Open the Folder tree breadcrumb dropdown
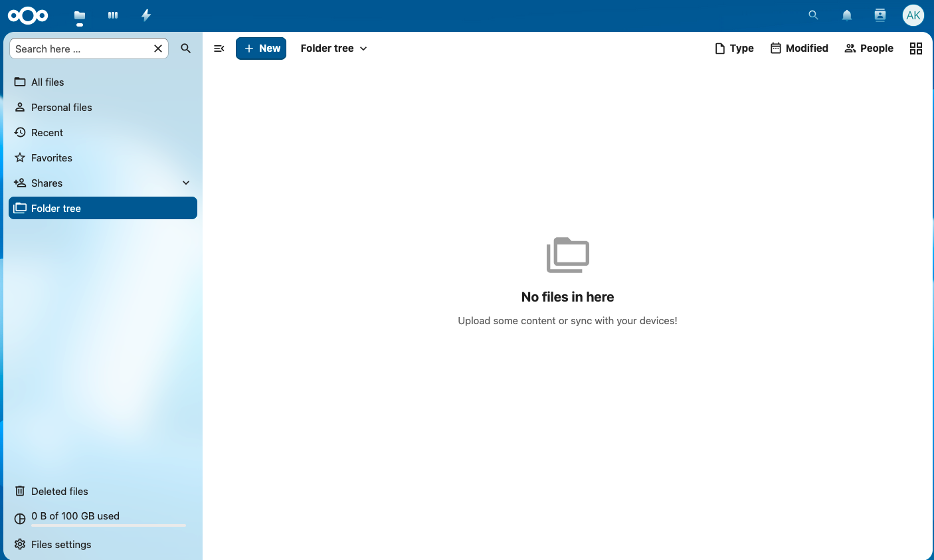Image resolution: width=934 pixels, height=560 pixels. (333, 48)
